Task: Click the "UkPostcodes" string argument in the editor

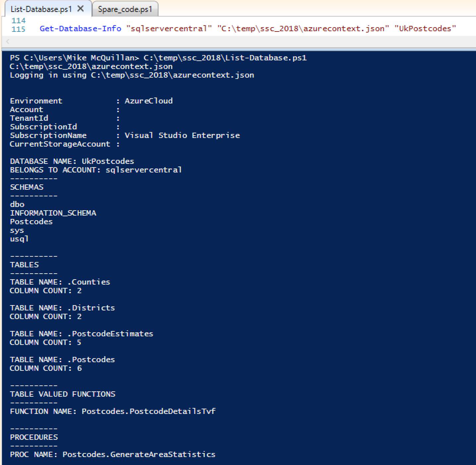Action: (x=425, y=29)
